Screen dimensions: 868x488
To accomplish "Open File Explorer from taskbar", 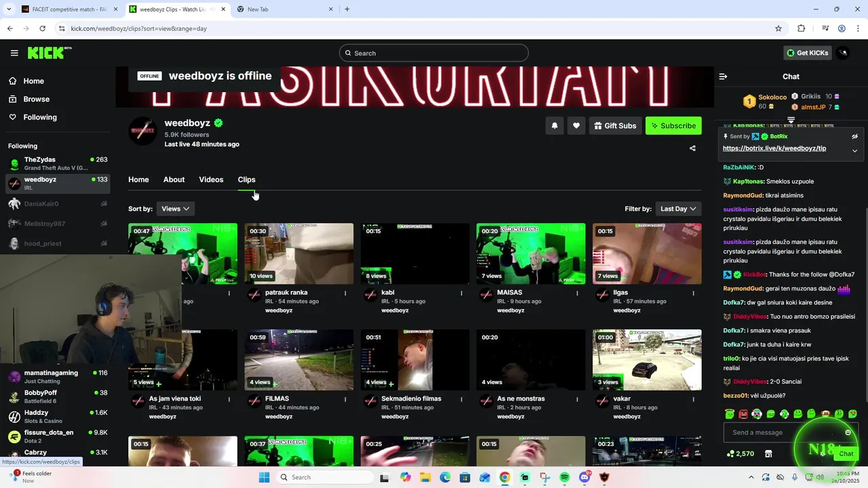I will [x=425, y=477].
